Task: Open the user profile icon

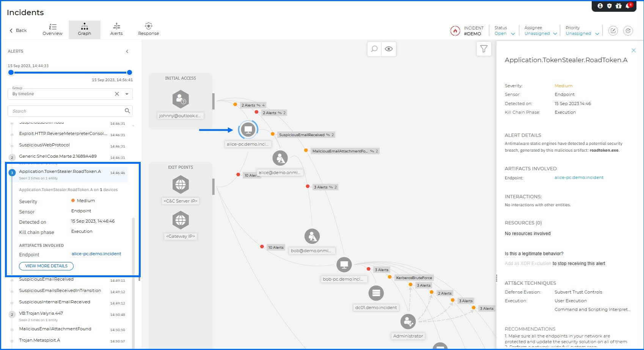Action: (600, 6)
